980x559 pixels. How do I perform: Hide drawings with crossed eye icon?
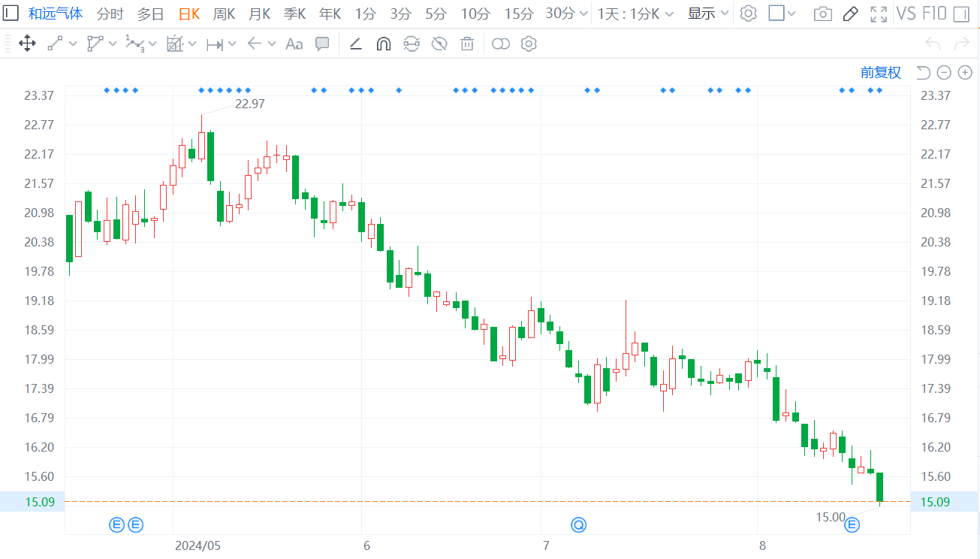(439, 44)
